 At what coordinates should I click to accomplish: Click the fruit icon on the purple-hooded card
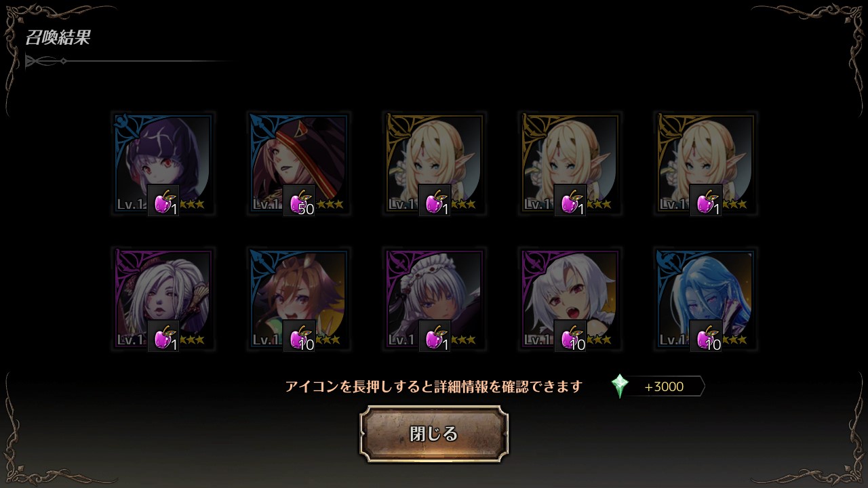coord(163,201)
